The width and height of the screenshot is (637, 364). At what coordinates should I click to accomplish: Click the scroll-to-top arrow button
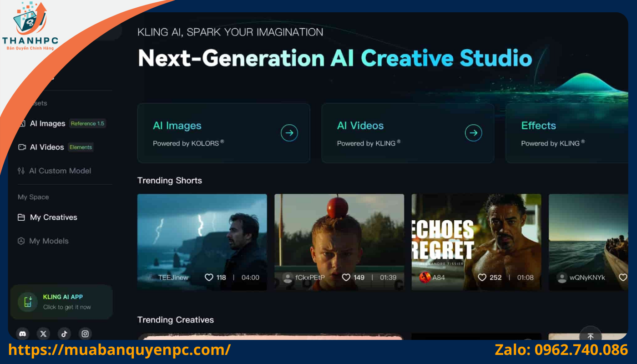(590, 336)
